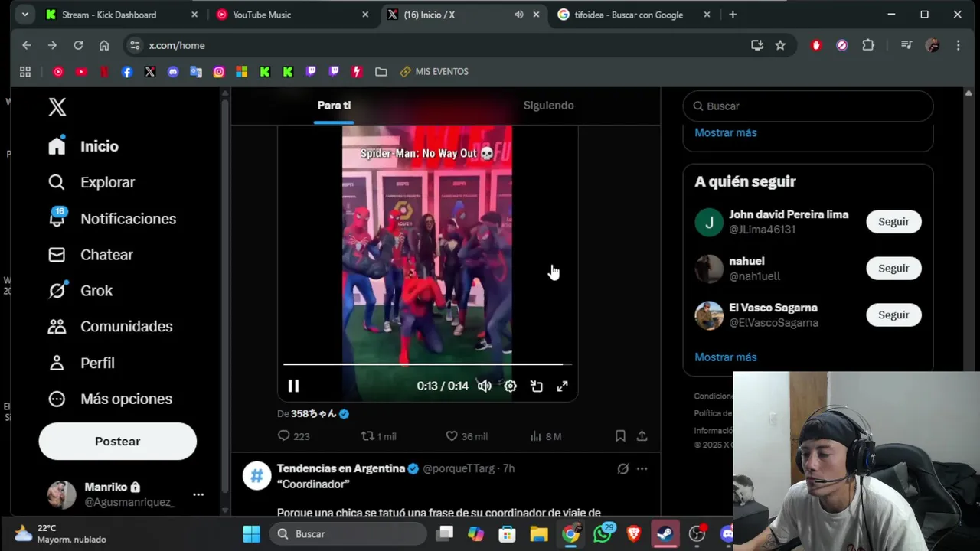This screenshot has width=980, height=551.
Task: Bookmark this page with star icon
Action: [780, 45]
